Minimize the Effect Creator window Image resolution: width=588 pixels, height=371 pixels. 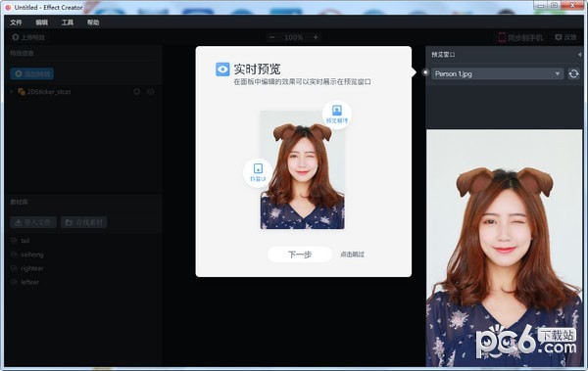[540, 6]
